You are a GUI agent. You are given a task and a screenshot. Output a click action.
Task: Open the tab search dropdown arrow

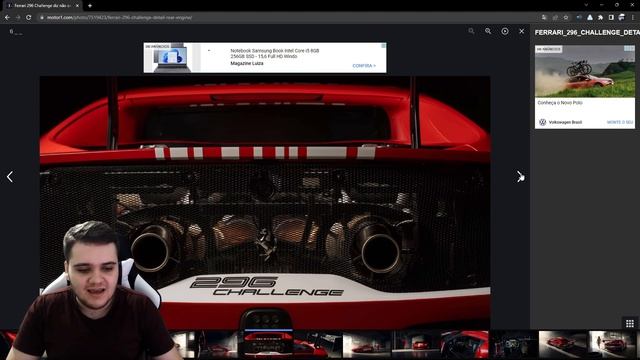point(586,5)
